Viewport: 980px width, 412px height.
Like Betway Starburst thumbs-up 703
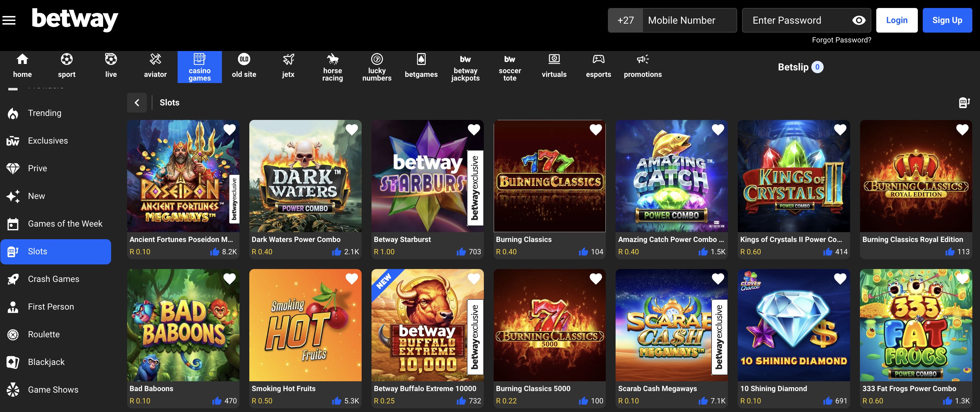coord(461,251)
